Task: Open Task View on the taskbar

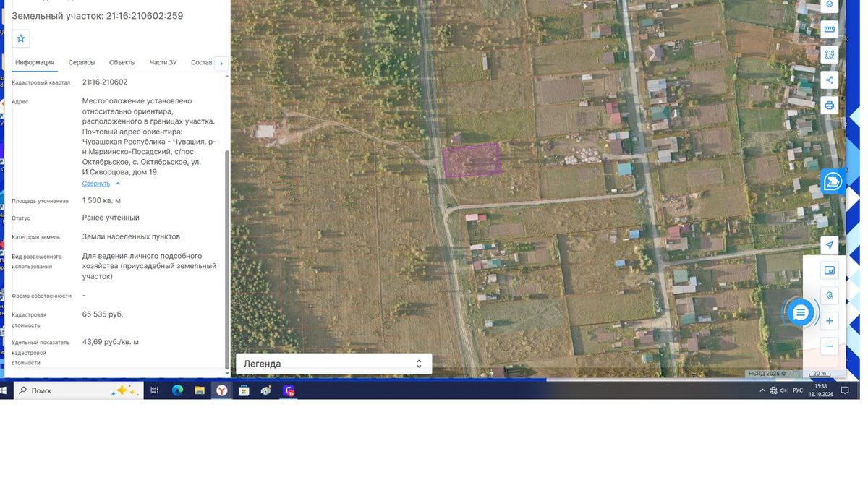Action: [155, 390]
